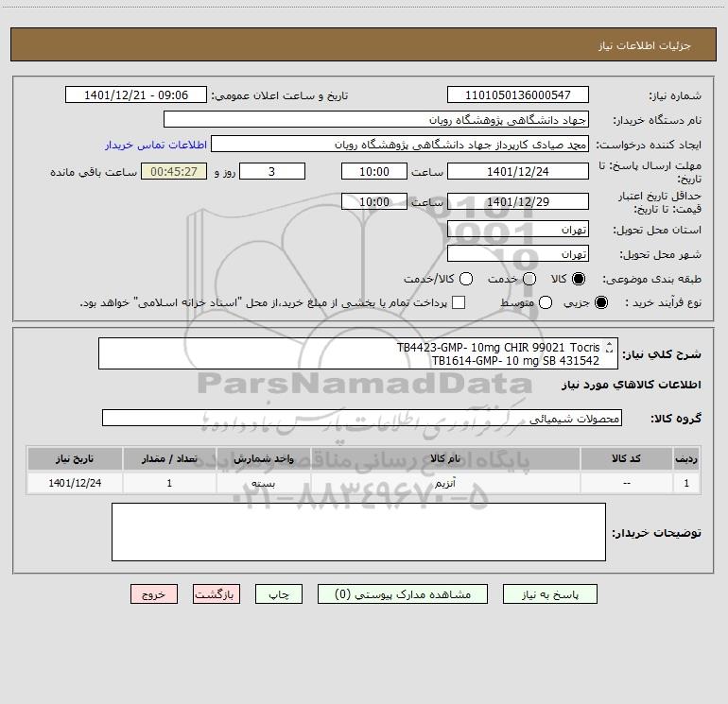Click the چاپ print button

[x=279, y=594]
